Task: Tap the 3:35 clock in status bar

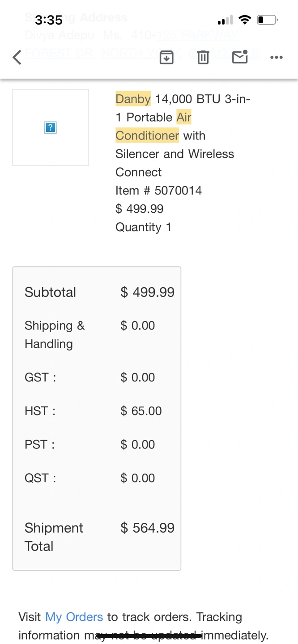Action: pyautogui.click(x=49, y=20)
